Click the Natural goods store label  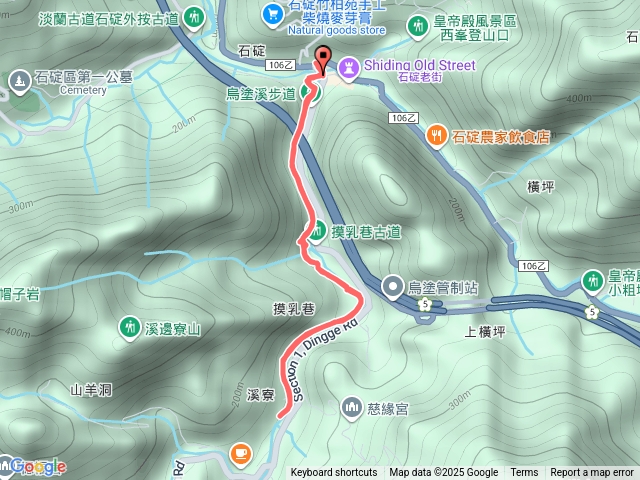pyautogui.click(x=337, y=30)
